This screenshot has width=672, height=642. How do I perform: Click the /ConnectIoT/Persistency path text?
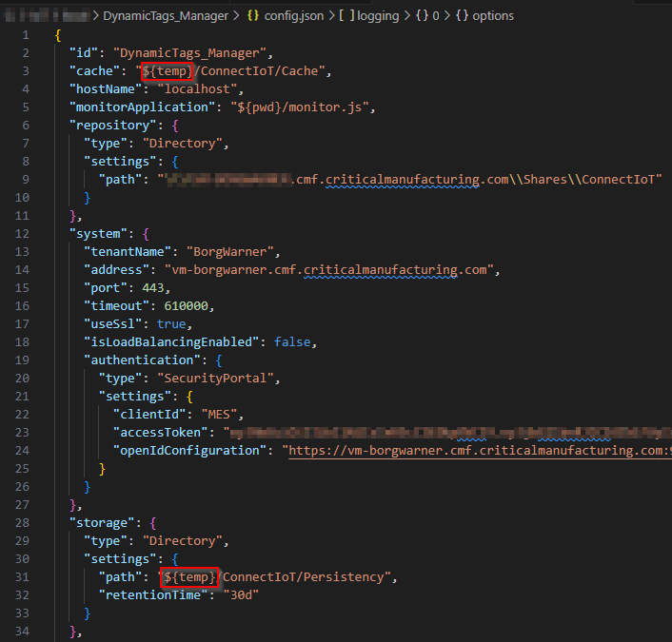tap(303, 577)
